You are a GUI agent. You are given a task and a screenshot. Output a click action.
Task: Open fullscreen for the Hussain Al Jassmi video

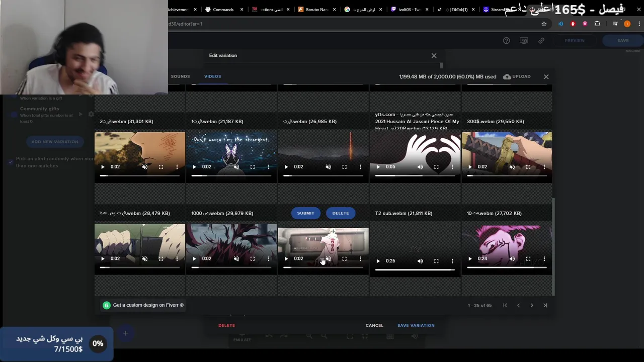436,167
